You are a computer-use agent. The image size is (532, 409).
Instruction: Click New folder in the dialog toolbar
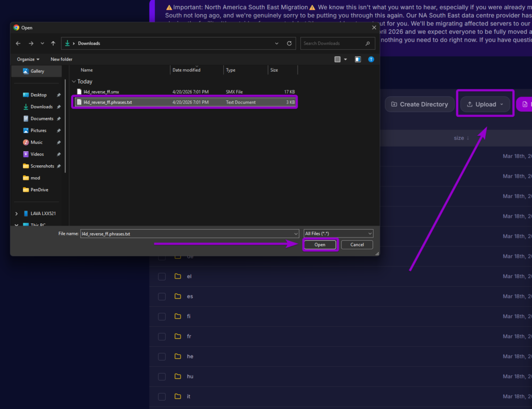(x=61, y=59)
